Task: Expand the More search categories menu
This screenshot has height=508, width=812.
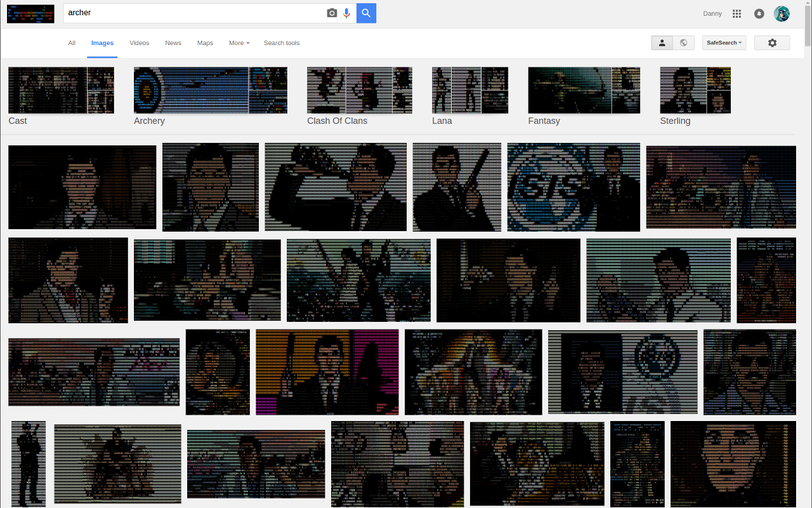Action: click(x=239, y=43)
